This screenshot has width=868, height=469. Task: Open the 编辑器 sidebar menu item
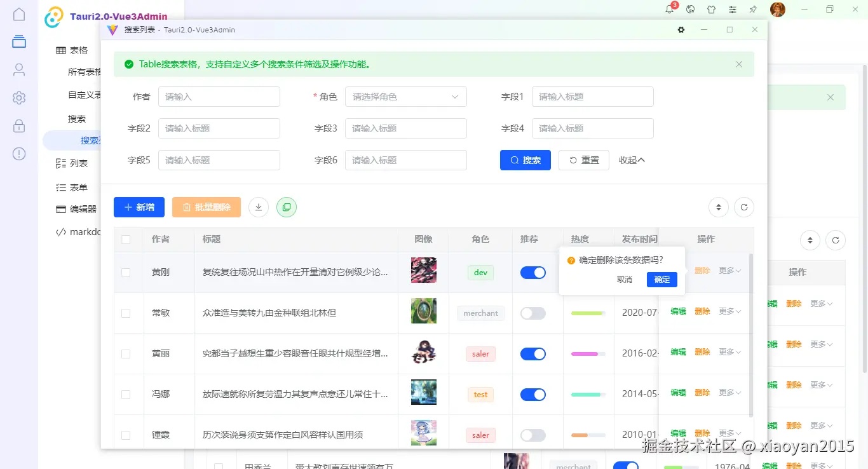tap(82, 208)
